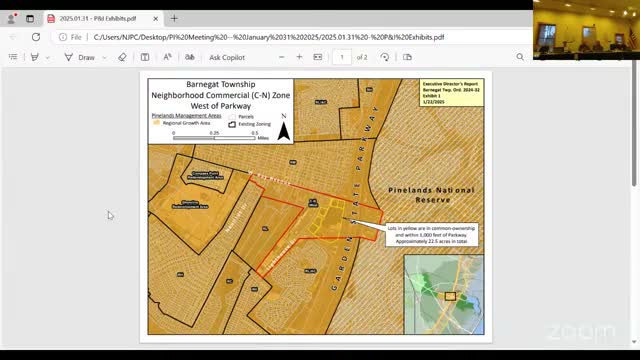Close the P&I Exhibits.pdf tab
The image size is (640, 360).
pos(156,18)
